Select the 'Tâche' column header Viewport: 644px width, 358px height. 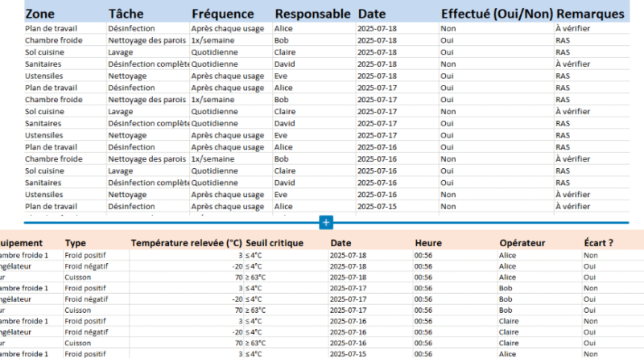[x=126, y=14]
